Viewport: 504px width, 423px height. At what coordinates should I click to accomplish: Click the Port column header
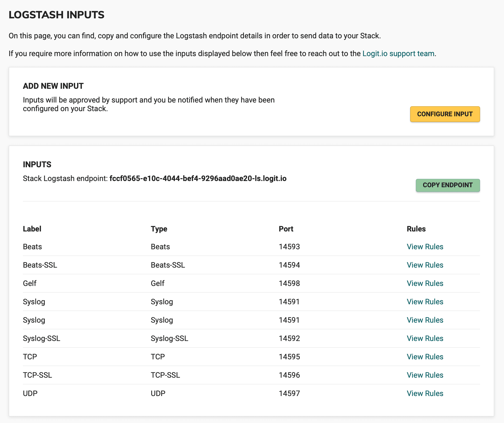286,229
